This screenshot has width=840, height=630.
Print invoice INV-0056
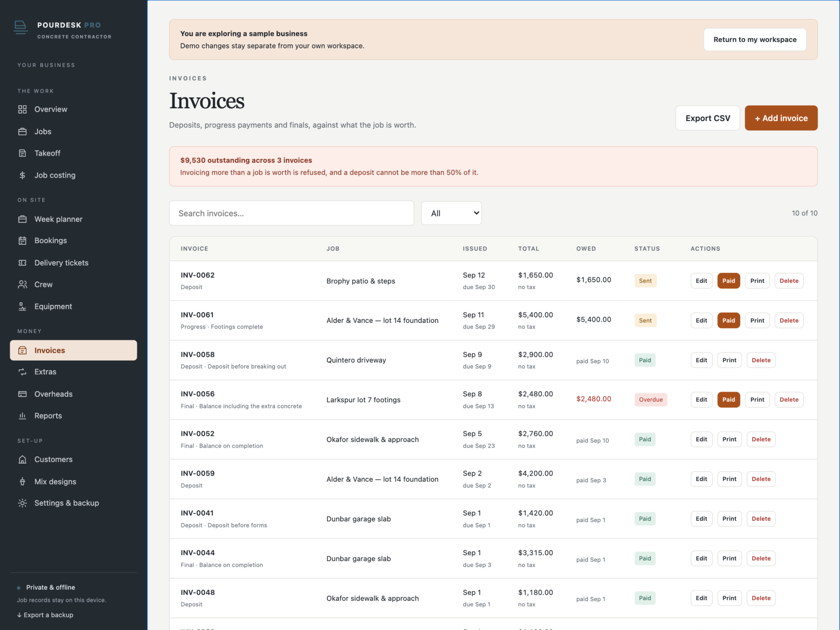click(x=757, y=399)
